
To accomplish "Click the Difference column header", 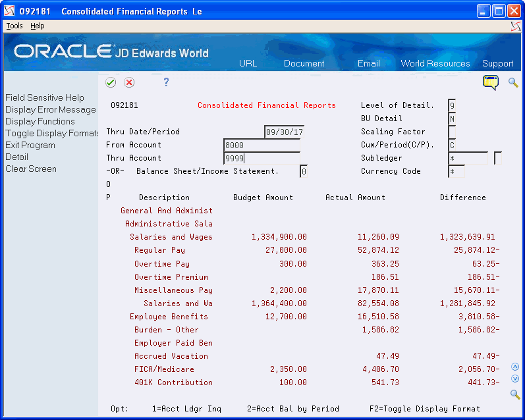I will click(x=462, y=197).
